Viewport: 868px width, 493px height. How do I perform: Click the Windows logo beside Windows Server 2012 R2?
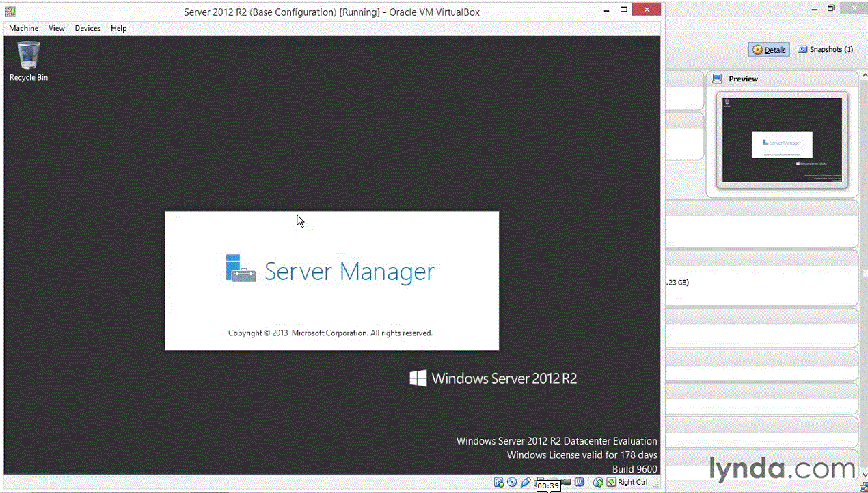click(x=418, y=378)
